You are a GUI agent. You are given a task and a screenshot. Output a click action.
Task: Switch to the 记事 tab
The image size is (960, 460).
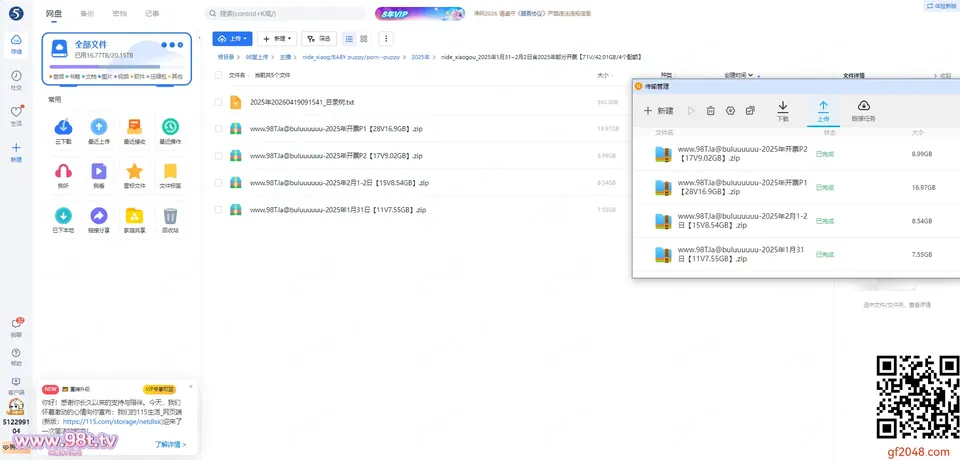point(152,13)
